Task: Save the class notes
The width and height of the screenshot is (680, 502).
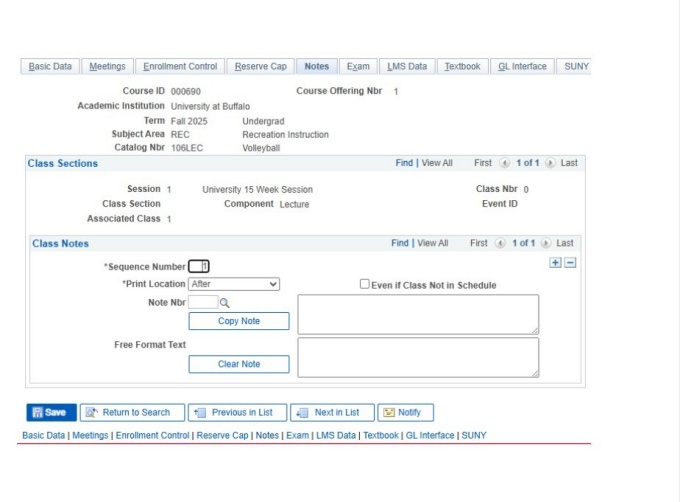Action: (x=51, y=412)
